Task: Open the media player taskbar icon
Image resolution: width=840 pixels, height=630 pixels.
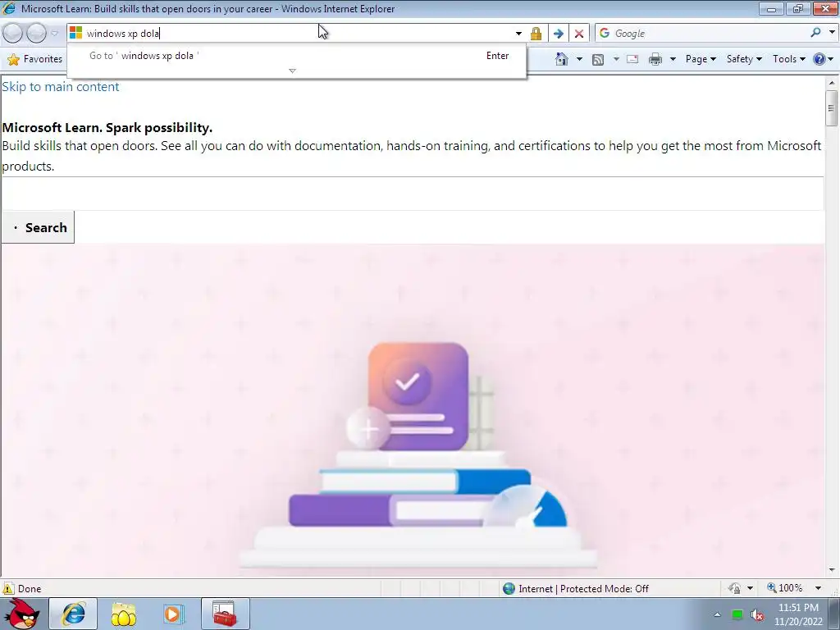Action: pos(172,614)
